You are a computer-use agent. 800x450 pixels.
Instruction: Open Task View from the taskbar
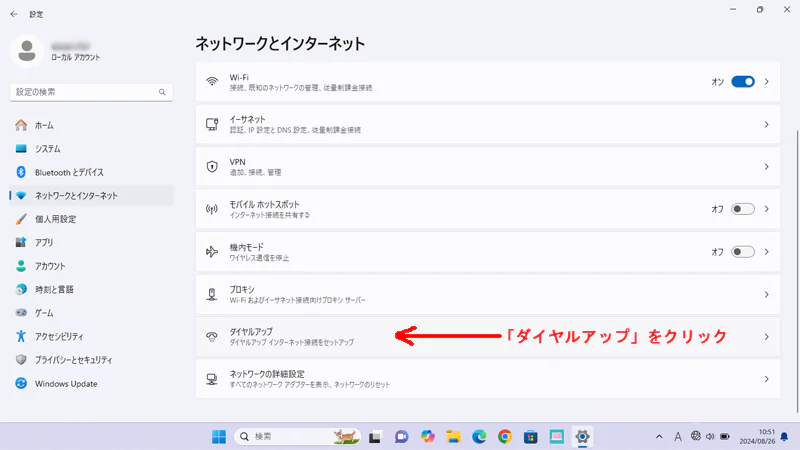point(376,437)
